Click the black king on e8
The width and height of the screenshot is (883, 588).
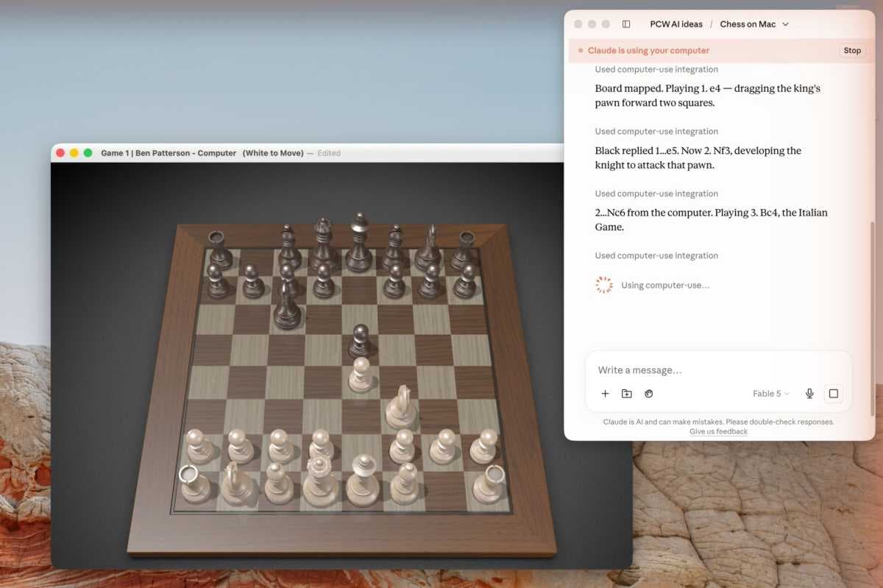[359, 243]
